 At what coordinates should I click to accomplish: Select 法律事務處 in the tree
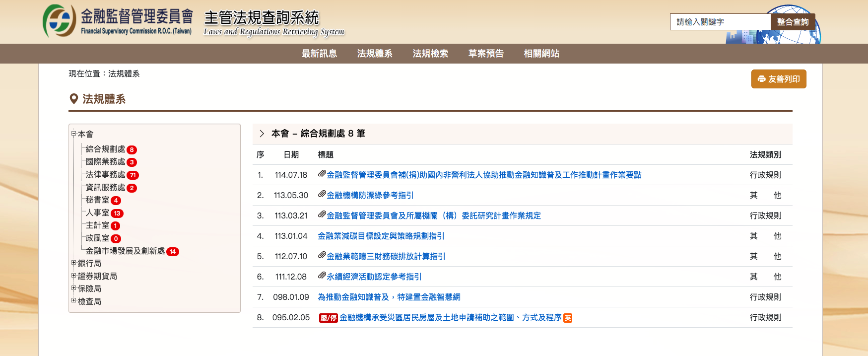tap(105, 175)
